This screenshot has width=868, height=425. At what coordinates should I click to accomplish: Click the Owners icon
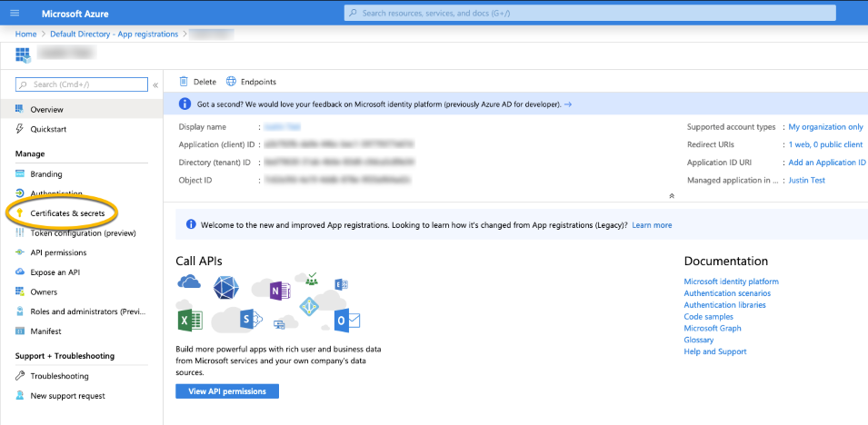tap(19, 292)
